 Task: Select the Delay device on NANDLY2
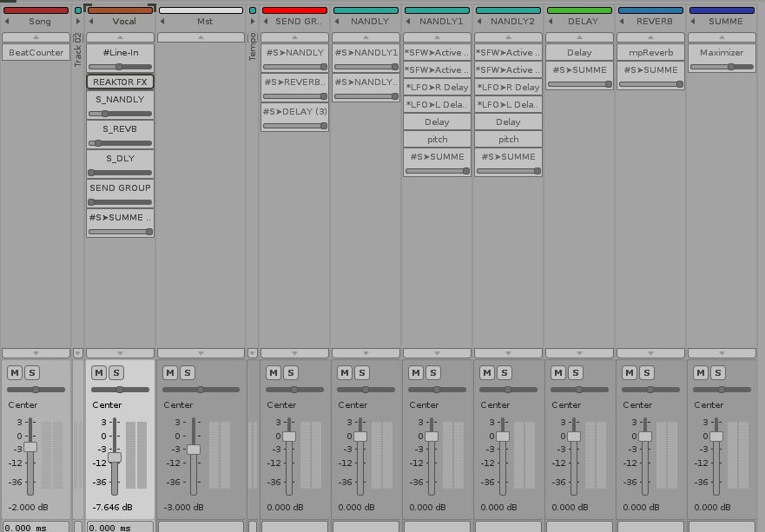(x=508, y=122)
